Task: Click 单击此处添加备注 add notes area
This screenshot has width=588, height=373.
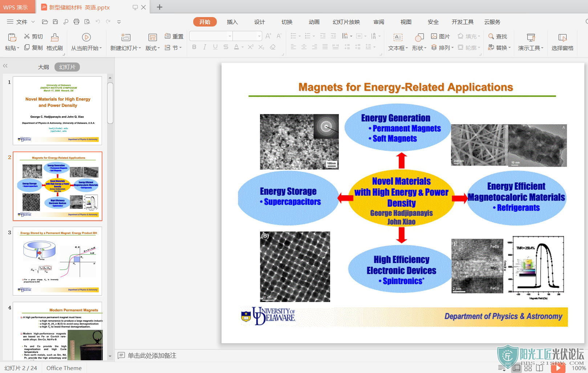Action: (152, 355)
